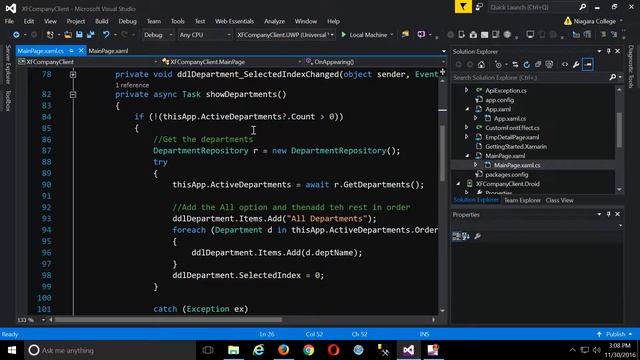This screenshot has height=360, width=640.
Task: Expand collapsed ddlDepartment_SelectedIndexChanged method
Action: (x=73, y=75)
